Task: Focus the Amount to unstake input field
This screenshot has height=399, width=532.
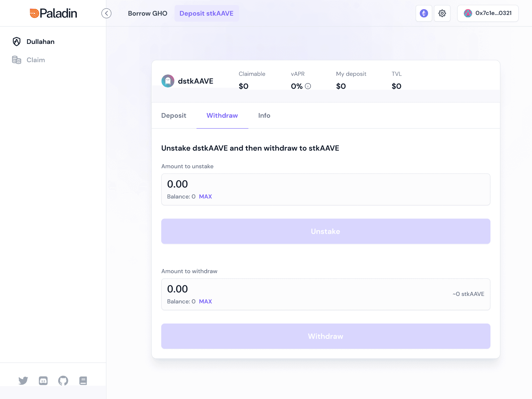Action: tap(326, 189)
